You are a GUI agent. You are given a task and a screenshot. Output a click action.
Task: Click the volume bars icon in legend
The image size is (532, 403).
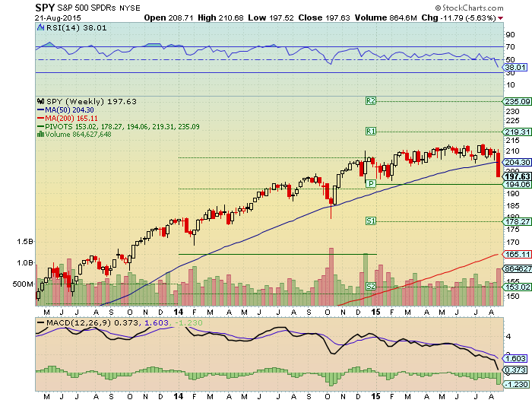(40, 134)
